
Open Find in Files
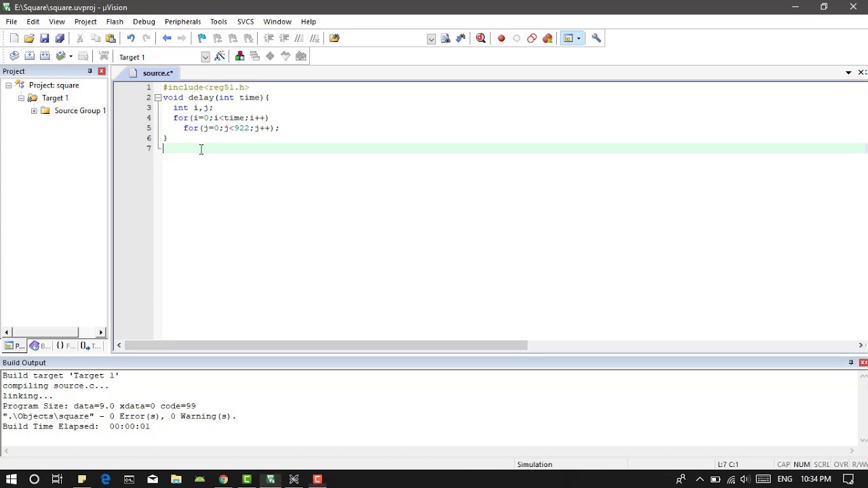(x=334, y=39)
